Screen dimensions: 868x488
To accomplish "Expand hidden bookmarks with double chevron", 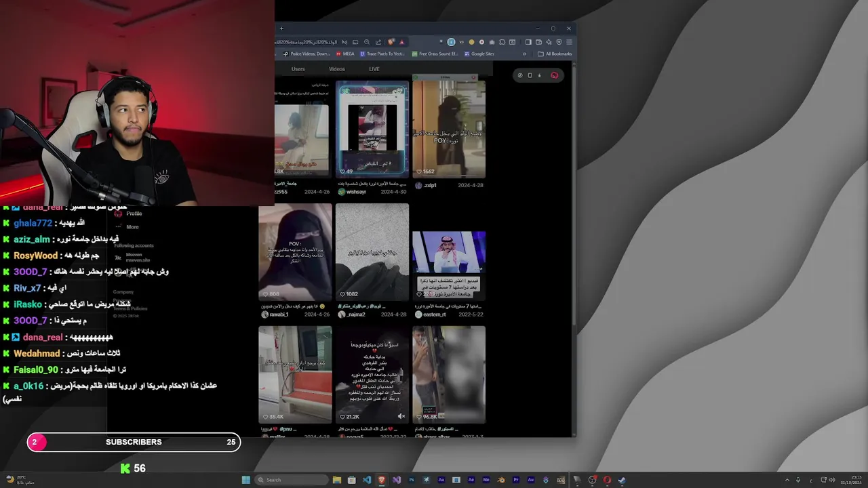I will click(524, 54).
